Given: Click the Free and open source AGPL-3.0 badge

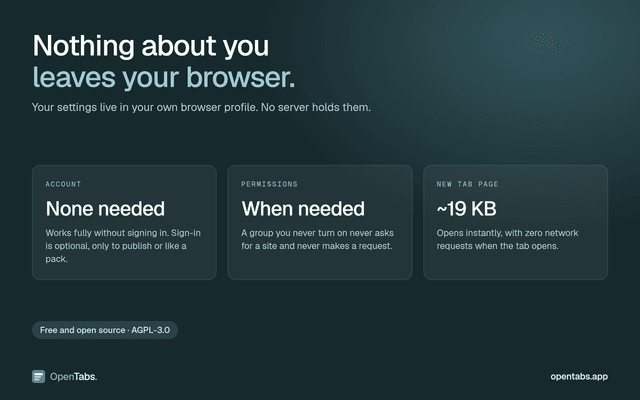Looking at the screenshot, I should [x=105, y=330].
